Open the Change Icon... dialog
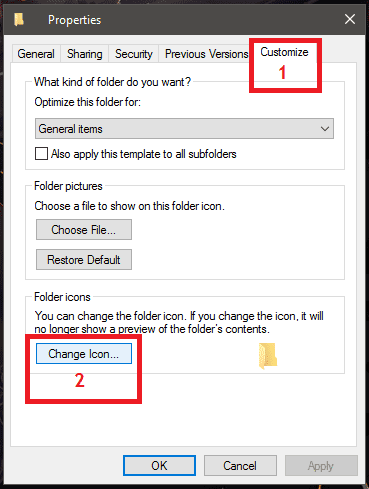This screenshot has width=369, height=489. click(84, 354)
